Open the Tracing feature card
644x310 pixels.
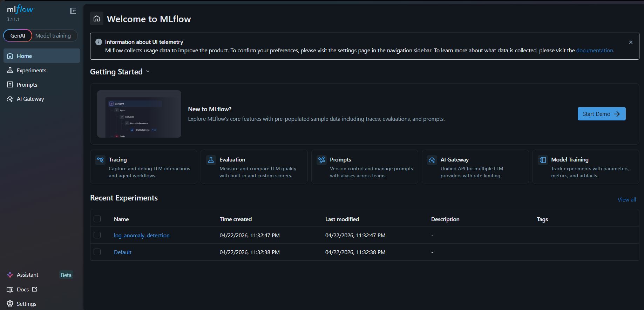(x=144, y=167)
